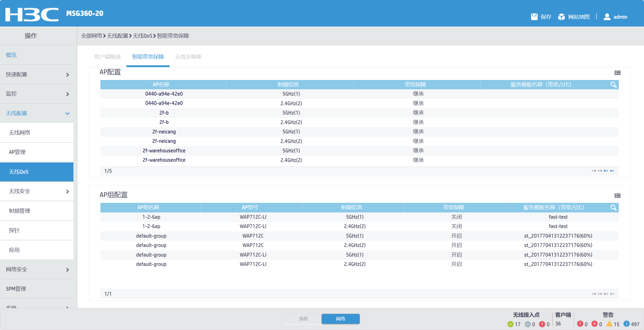Click search icon in AP组配置 table header
This screenshot has width=644, height=330.
[613, 207]
